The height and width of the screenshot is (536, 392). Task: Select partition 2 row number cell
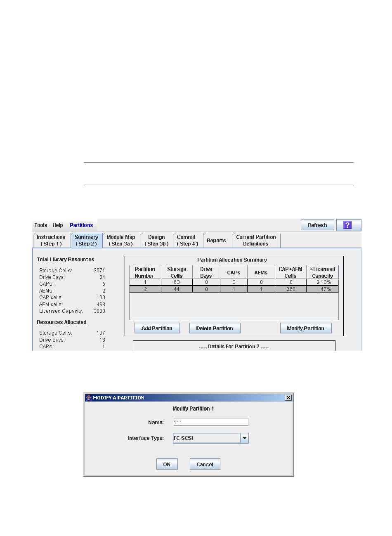tap(145, 289)
